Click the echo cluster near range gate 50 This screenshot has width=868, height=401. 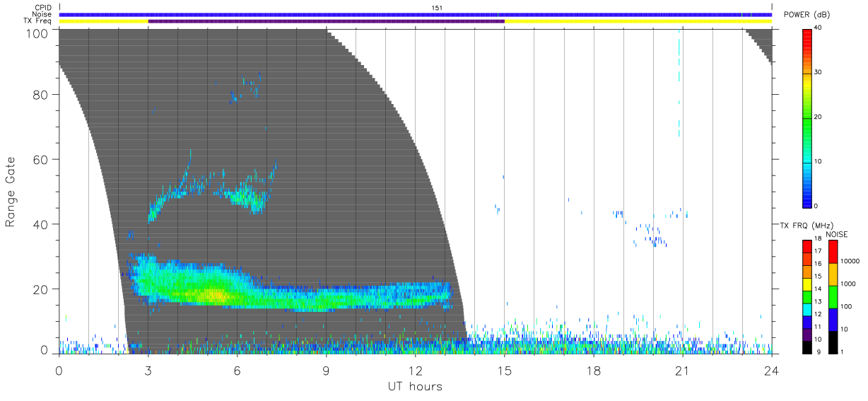coord(249,198)
